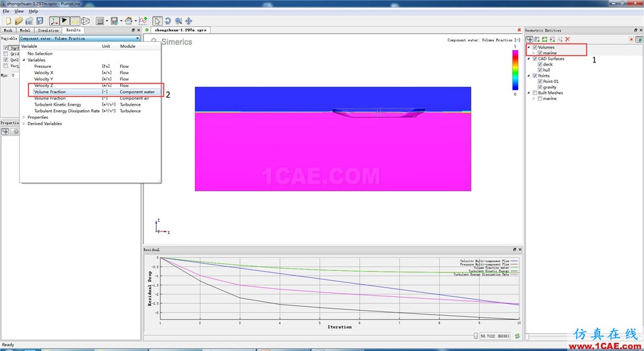
Task: Open the View menu
Action: pyautogui.click(x=19, y=11)
